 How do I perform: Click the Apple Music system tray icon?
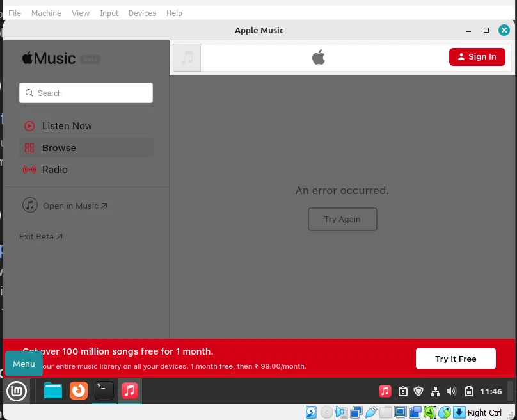coord(385,391)
